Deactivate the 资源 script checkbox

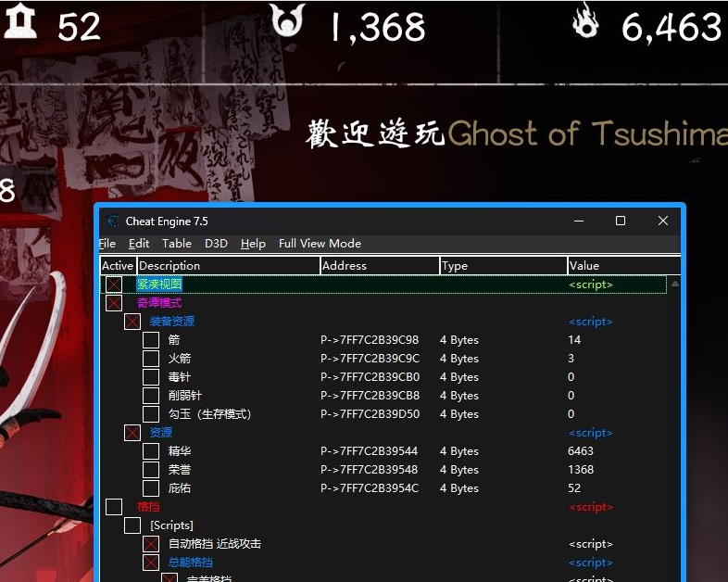click(132, 433)
